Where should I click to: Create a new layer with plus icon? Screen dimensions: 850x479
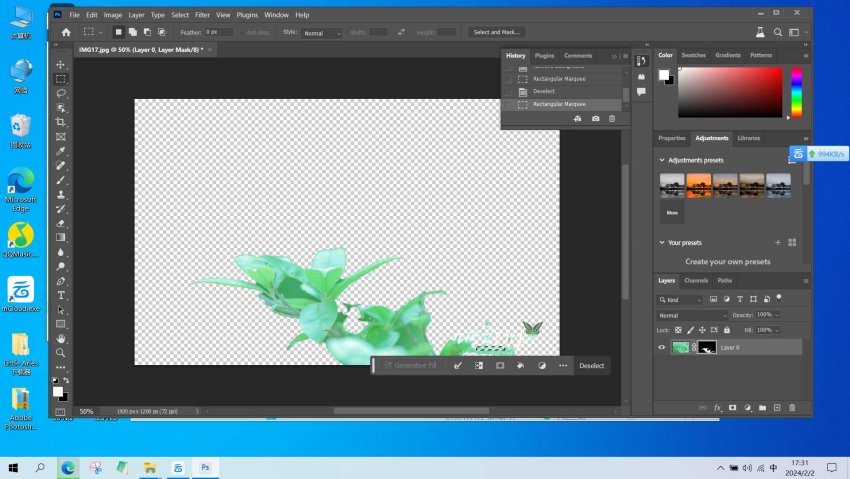coord(777,407)
